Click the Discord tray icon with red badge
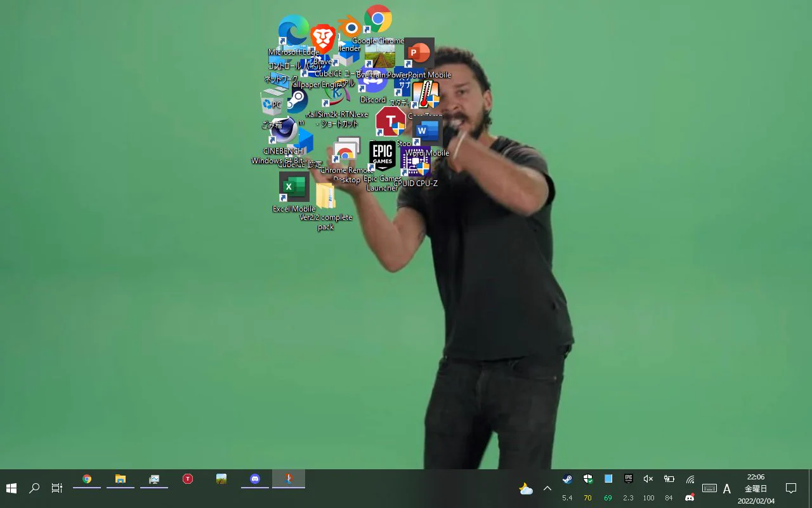Viewport: 812px width, 508px height. click(x=690, y=498)
